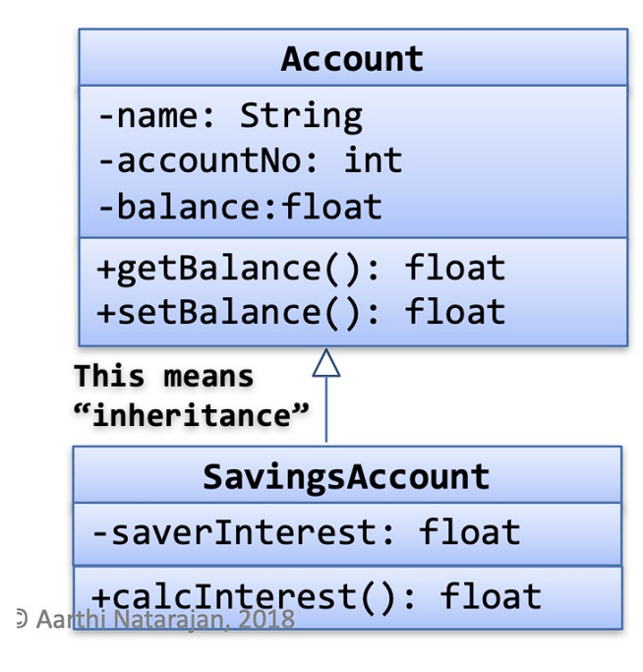The height and width of the screenshot is (672, 643).
Task: Click the Account class title
Action: [x=352, y=59]
